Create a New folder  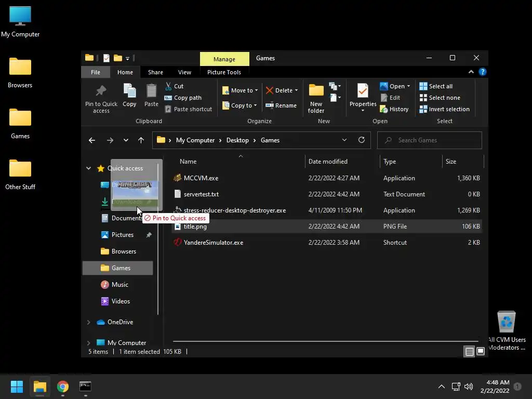pos(316,98)
